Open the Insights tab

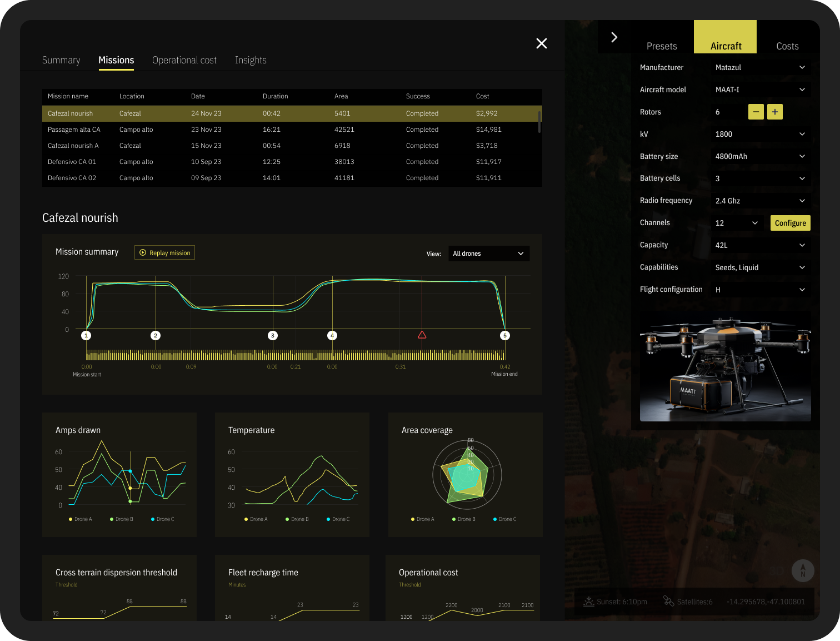pyautogui.click(x=251, y=60)
